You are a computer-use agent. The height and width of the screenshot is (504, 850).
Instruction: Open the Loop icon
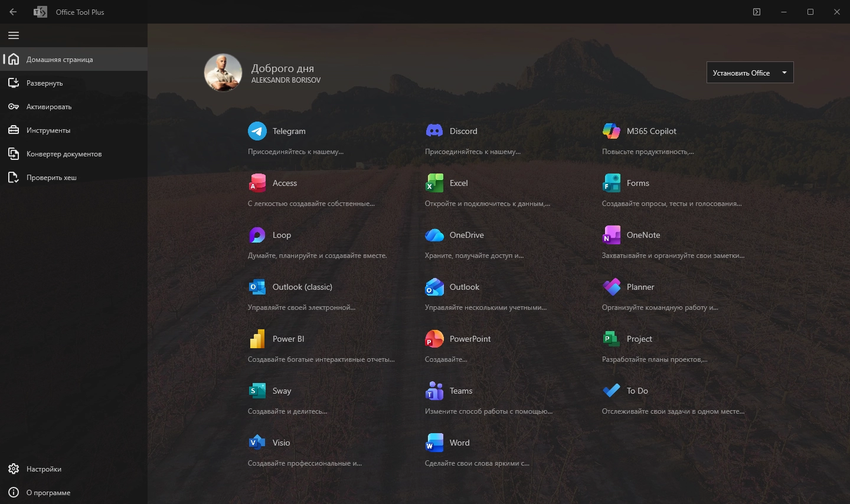pyautogui.click(x=257, y=235)
